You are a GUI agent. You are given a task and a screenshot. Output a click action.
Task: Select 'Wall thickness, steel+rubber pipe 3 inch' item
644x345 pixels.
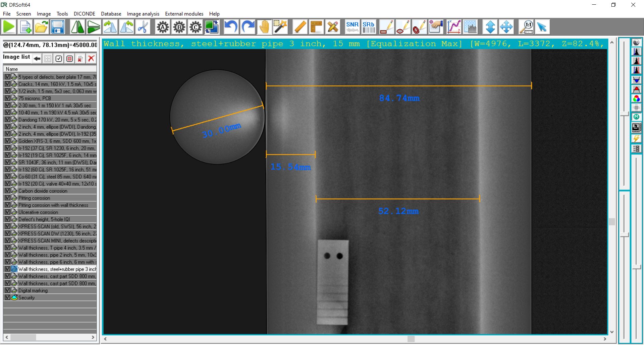pos(50,269)
